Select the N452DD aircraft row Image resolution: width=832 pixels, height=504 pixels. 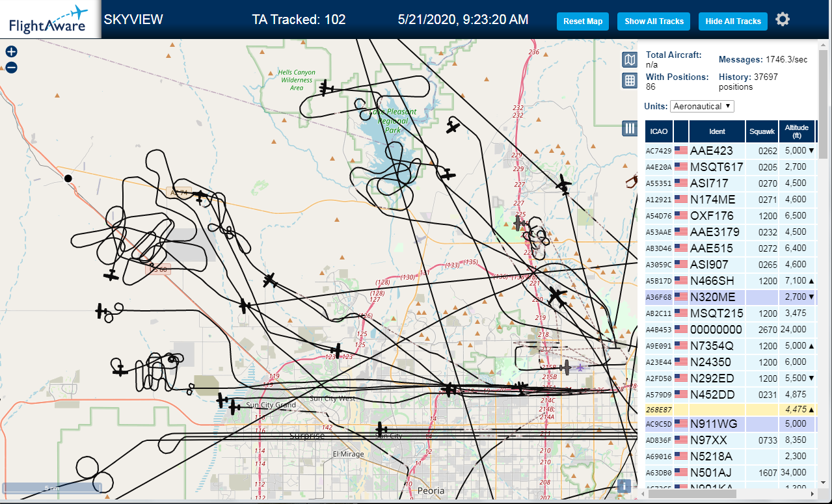731,395
